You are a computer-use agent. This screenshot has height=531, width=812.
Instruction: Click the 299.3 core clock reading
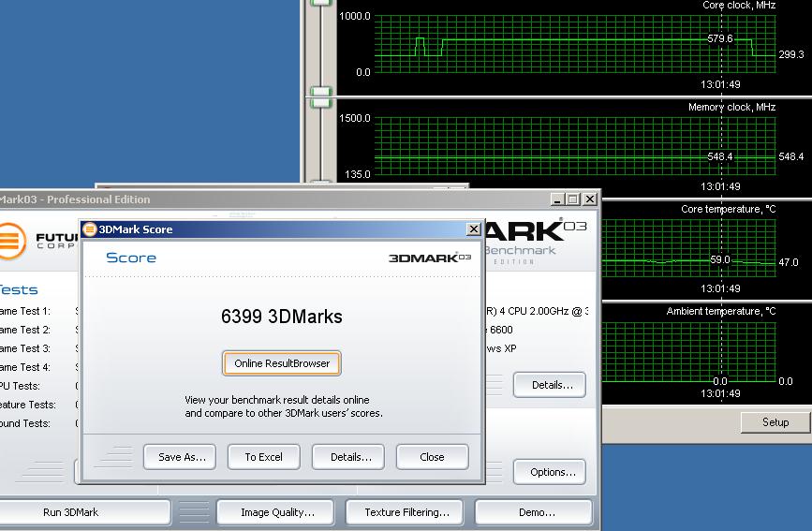(x=791, y=54)
